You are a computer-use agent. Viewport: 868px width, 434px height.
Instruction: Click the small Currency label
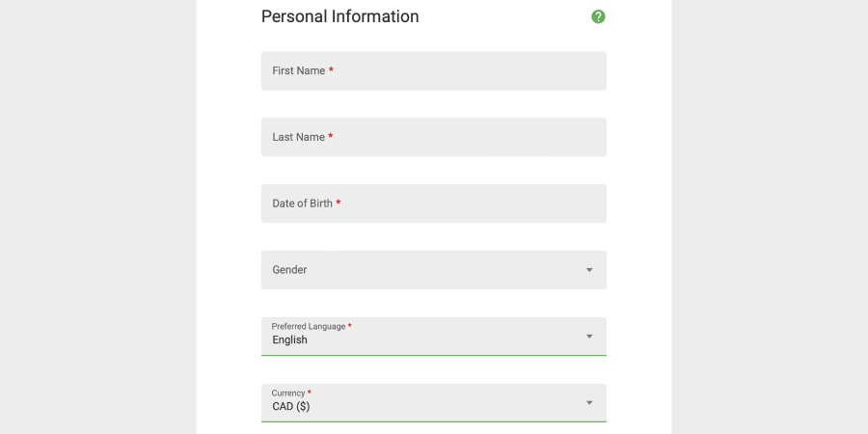click(288, 393)
